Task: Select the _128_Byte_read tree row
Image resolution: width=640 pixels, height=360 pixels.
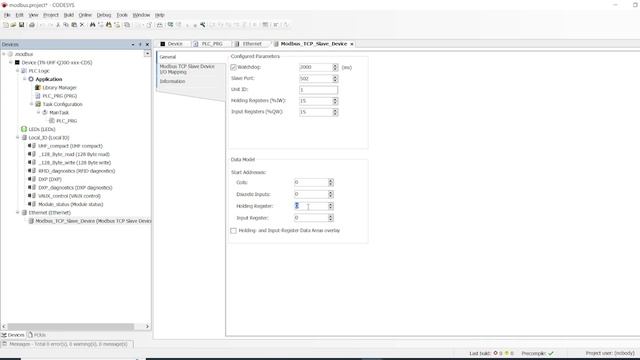Action: (74, 154)
